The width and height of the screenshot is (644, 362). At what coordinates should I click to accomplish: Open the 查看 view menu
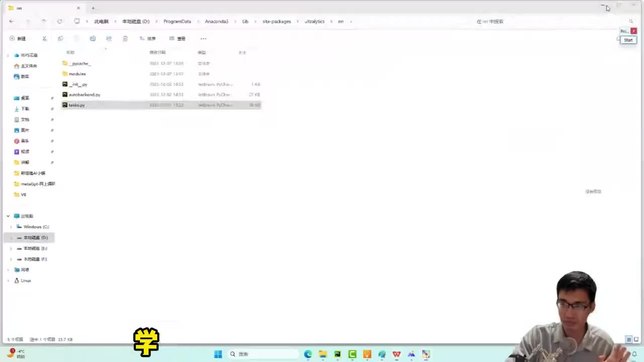tap(178, 38)
